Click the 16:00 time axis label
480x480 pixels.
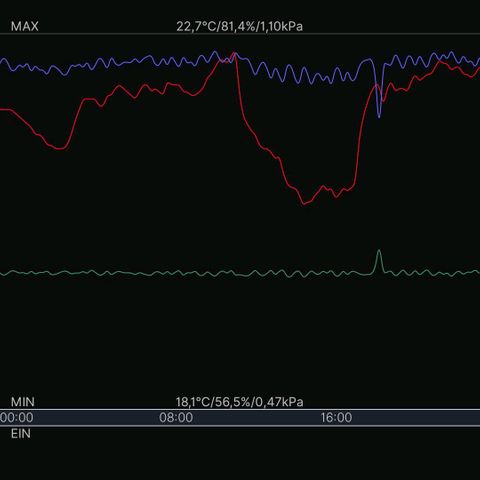[x=336, y=418]
